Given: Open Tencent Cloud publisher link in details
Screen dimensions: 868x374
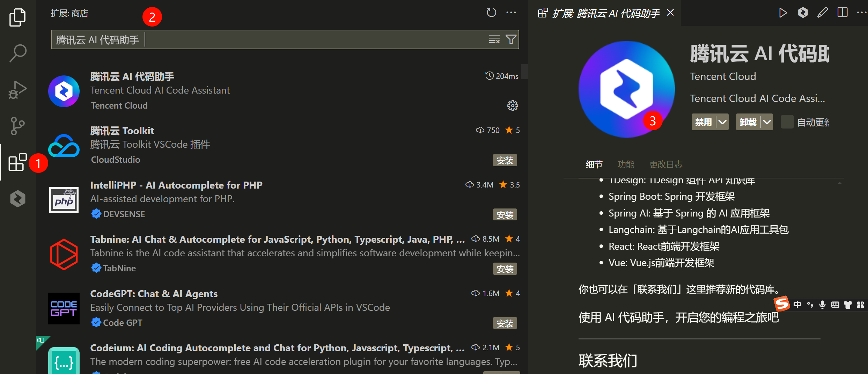Looking at the screenshot, I should click(x=723, y=76).
